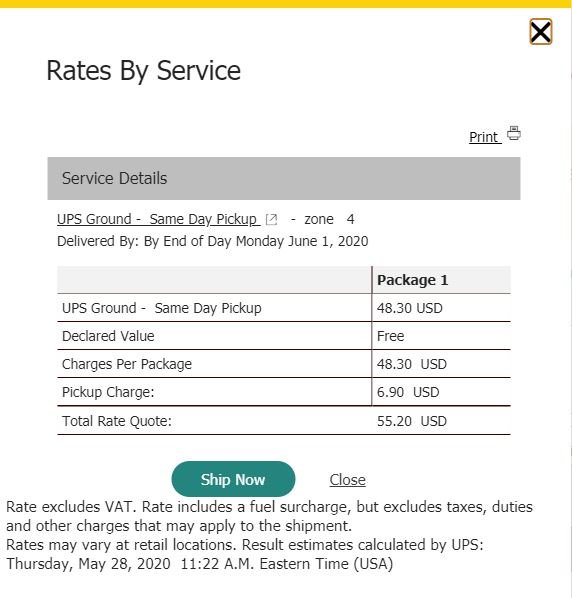Click the Print link
The width and height of the screenshot is (572, 598).
point(485,137)
